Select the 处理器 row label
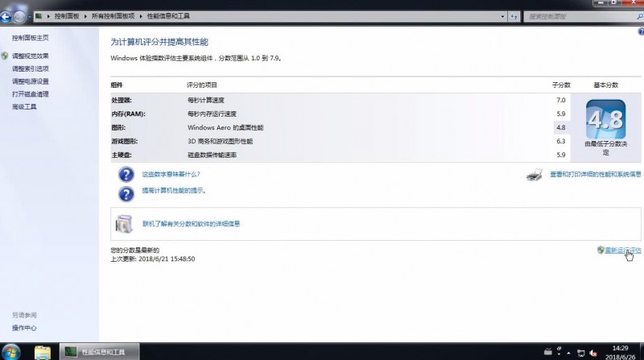 pos(122,100)
